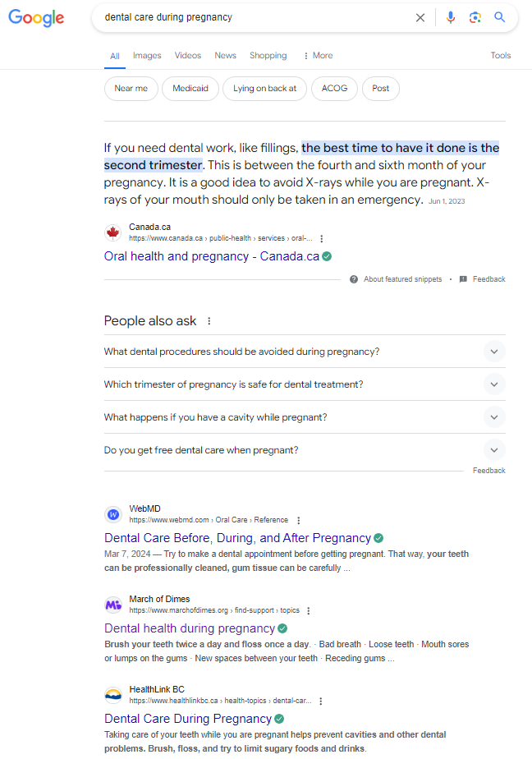Switch to the Videos tab
The width and height of the screenshot is (532, 759).
188,56
